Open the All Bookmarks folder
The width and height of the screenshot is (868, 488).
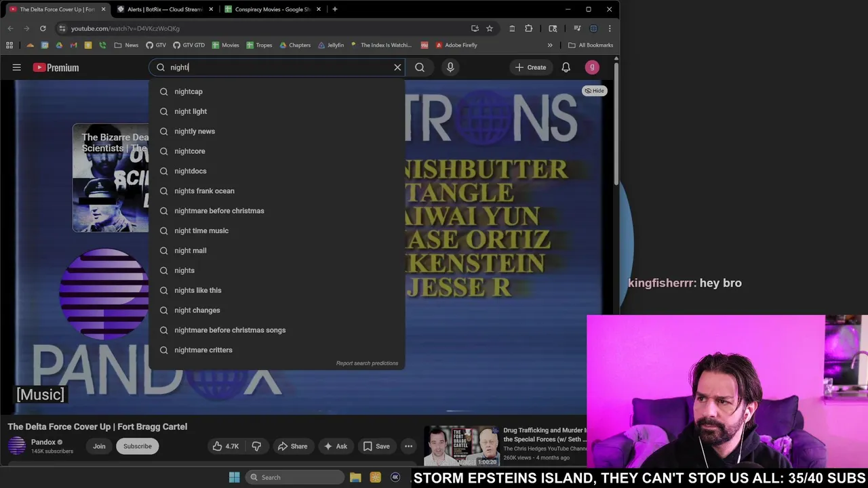[x=591, y=45]
